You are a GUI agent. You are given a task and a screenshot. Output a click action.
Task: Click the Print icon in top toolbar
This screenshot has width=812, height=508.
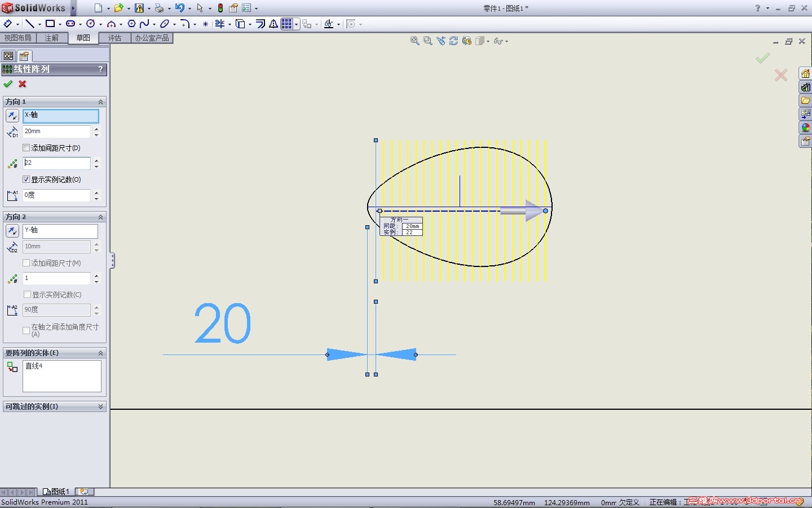[x=159, y=8]
